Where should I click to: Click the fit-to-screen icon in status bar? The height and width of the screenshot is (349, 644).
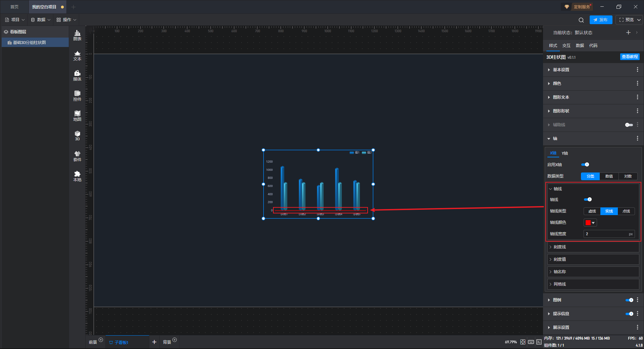(x=523, y=342)
